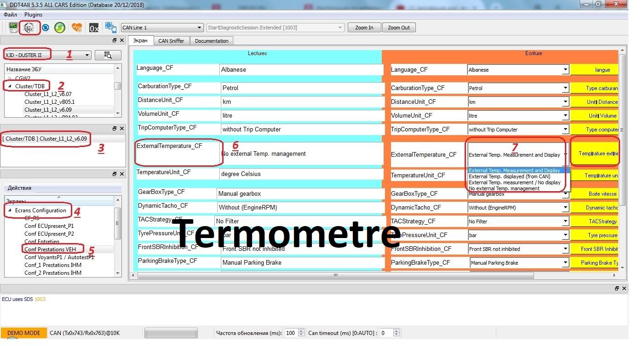This screenshot has width=644, height=346.
Task: Collapse the Cluster/TDB tree node
Action: pyautogui.click(x=10, y=86)
